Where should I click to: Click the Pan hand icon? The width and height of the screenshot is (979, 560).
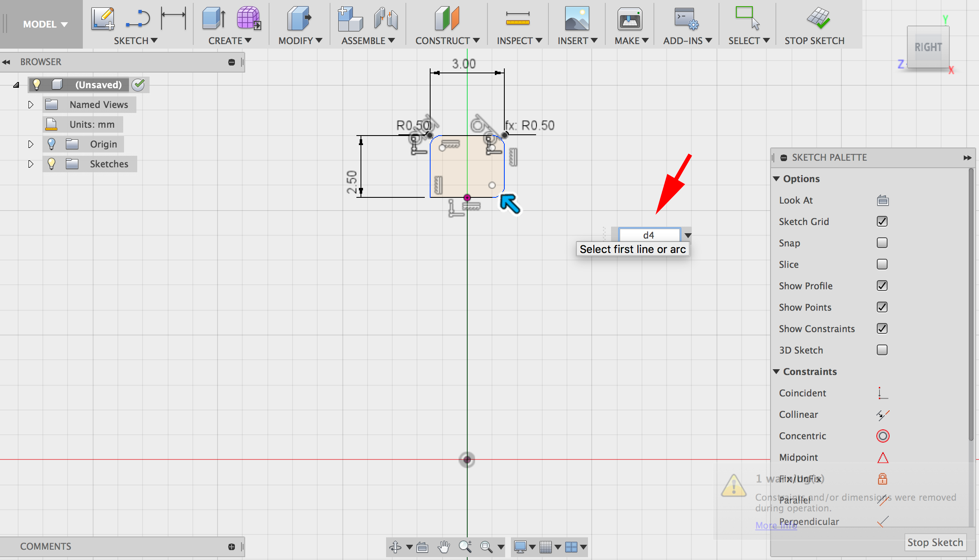tap(443, 547)
